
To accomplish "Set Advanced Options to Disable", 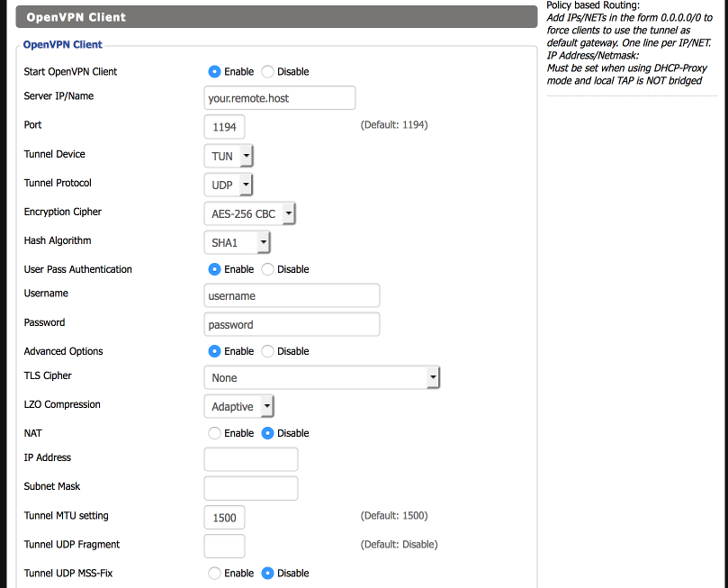I will [x=267, y=351].
